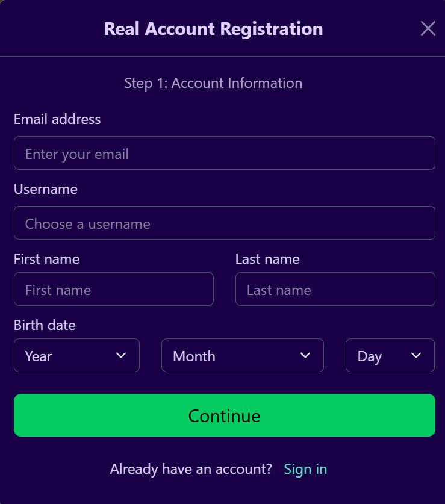The height and width of the screenshot is (504, 445).
Task: Click the chevron arrow in Year selector
Action: click(x=121, y=355)
